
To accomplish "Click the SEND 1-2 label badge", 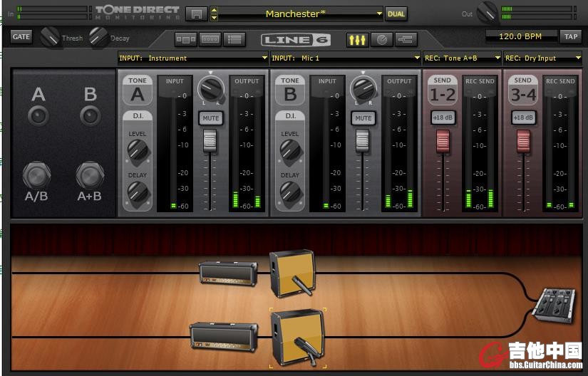I will tap(443, 90).
